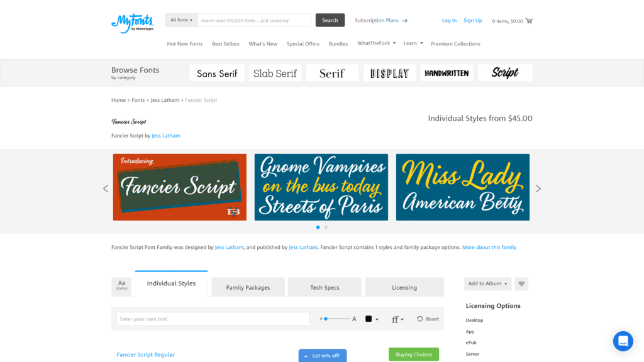Image resolution: width=644 pixels, height=362 pixels.
Task: Add font to favorites with heart icon
Action: (x=521, y=283)
